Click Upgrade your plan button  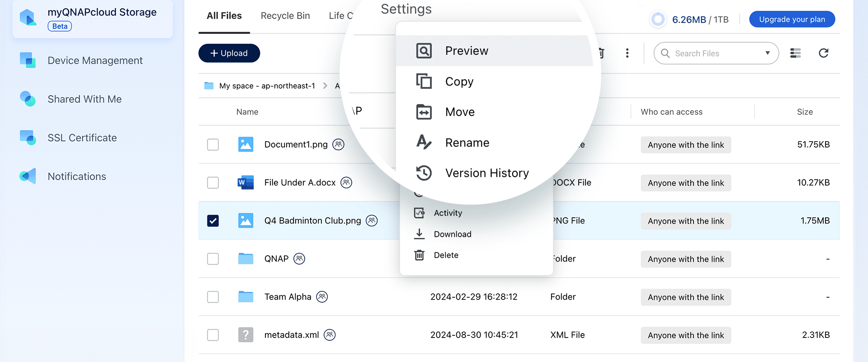coord(792,19)
